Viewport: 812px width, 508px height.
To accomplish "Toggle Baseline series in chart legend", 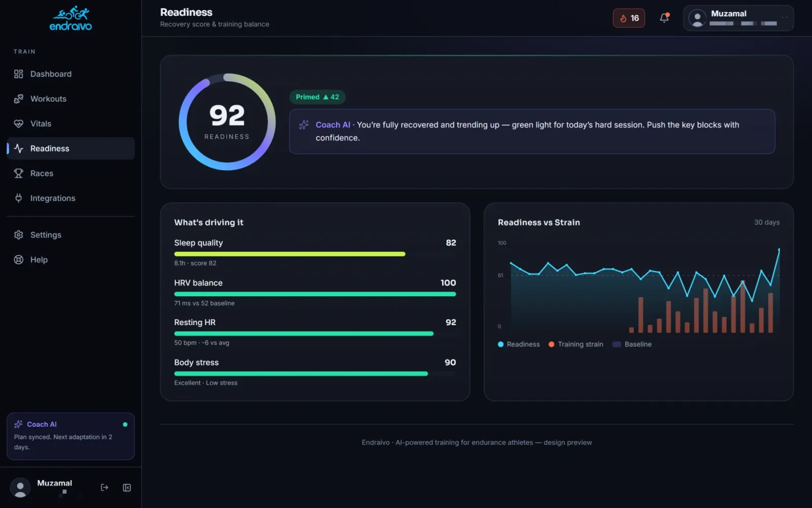I will (x=632, y=344).
